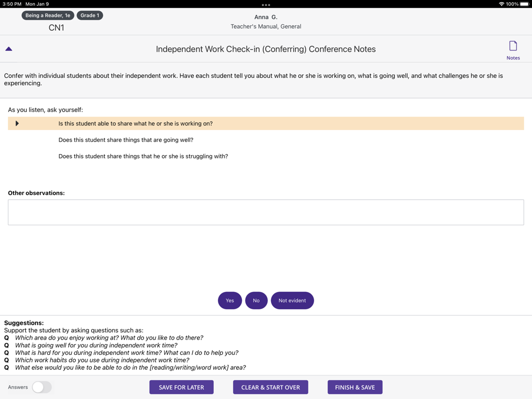This screenshot has width=532, height=399.
Task: Click SAVE FOR LATER
Action: 181,387
